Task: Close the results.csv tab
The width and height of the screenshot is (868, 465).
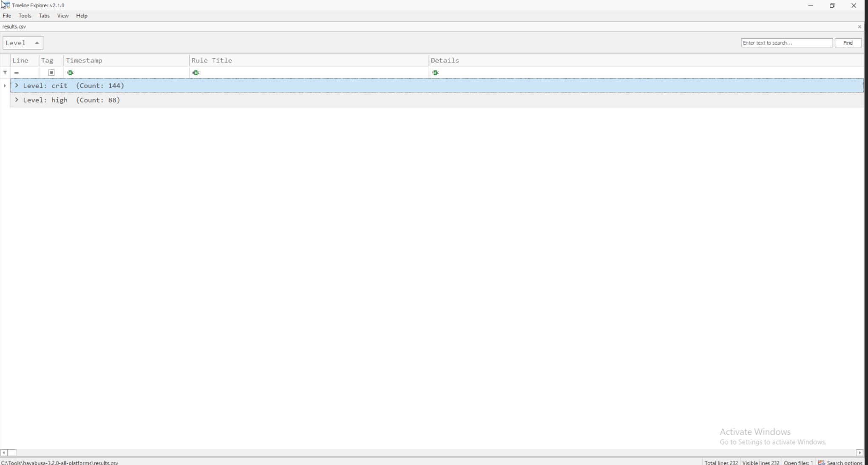Action: [x=859, y=27]
